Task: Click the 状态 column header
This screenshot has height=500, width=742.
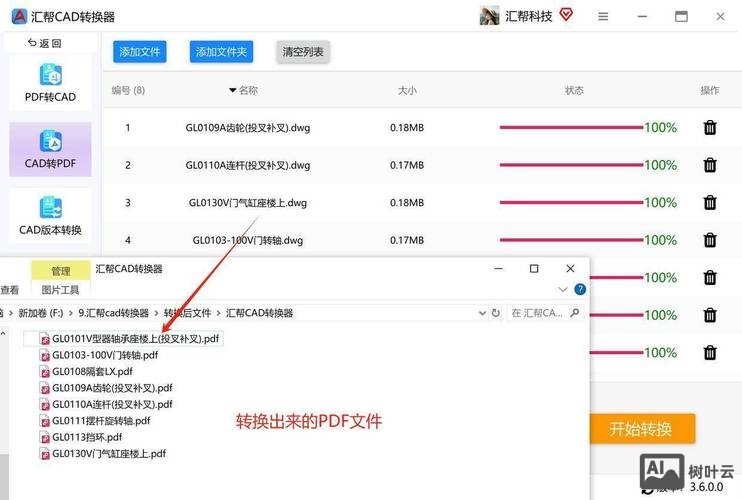Action: point(574,90)
